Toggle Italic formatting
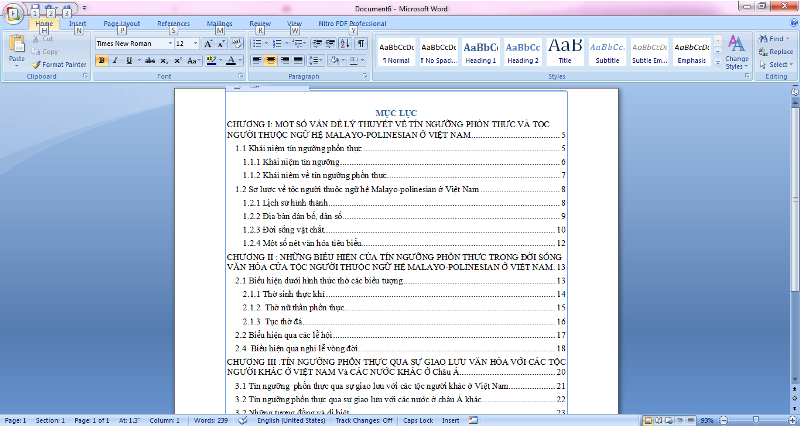Image resolution: width=800 pixels, height=426 pixels. 115,61
